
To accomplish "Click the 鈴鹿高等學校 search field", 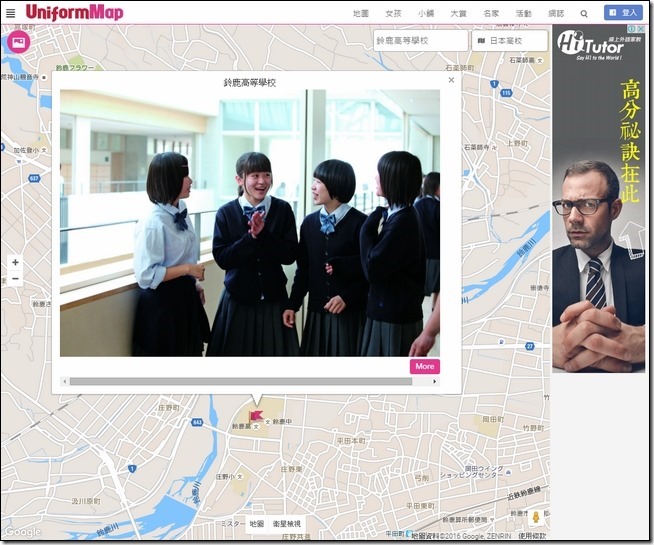I will point(420,41).
